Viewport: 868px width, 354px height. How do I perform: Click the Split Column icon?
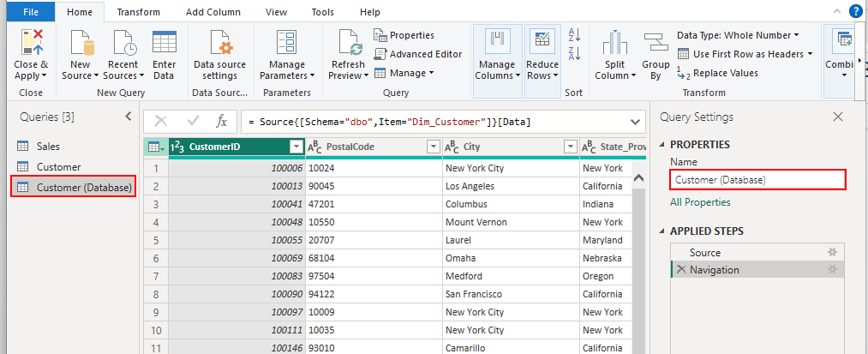614,43
